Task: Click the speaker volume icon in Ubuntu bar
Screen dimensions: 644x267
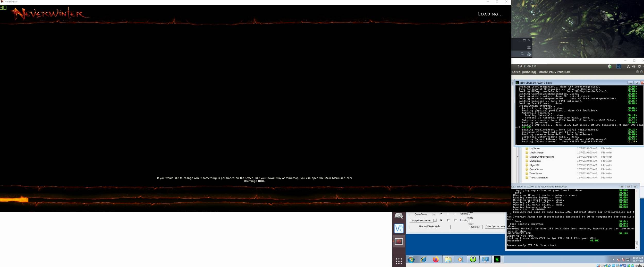Action: click(x=634, y=66)
